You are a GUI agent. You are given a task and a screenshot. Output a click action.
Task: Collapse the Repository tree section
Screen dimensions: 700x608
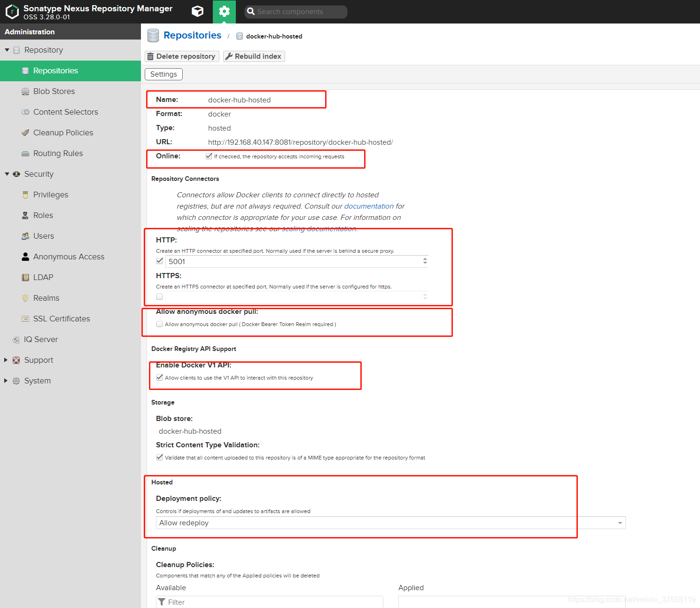coord(7,50)
